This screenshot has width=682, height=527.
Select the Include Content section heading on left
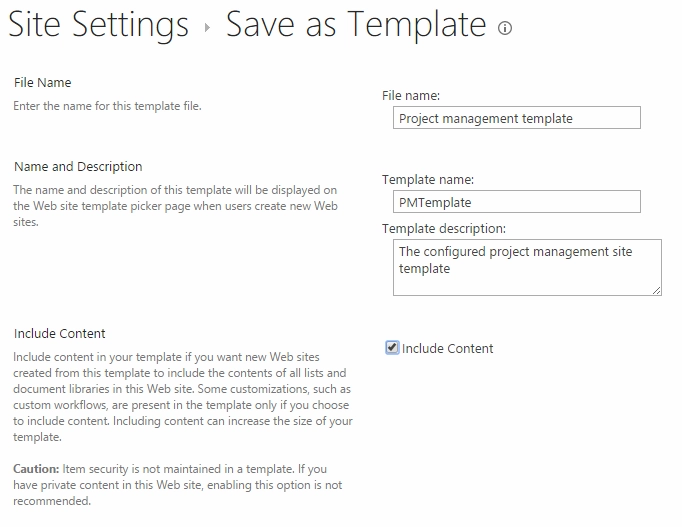[x=60, y=334]
